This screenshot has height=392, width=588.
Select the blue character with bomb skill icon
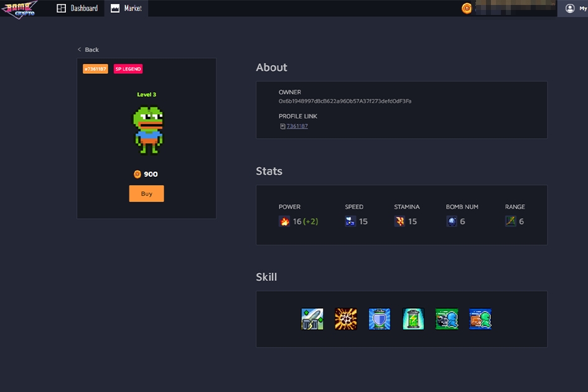tap(447, 319)
